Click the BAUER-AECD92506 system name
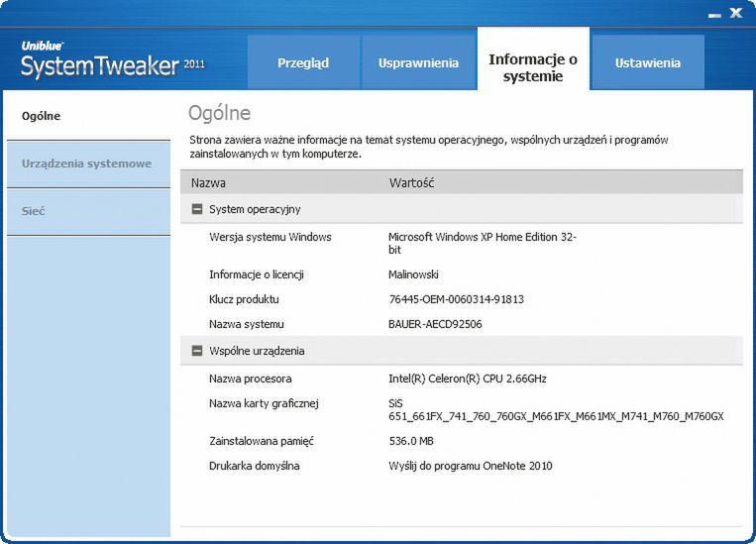The image size is (756, 544). 435,324
